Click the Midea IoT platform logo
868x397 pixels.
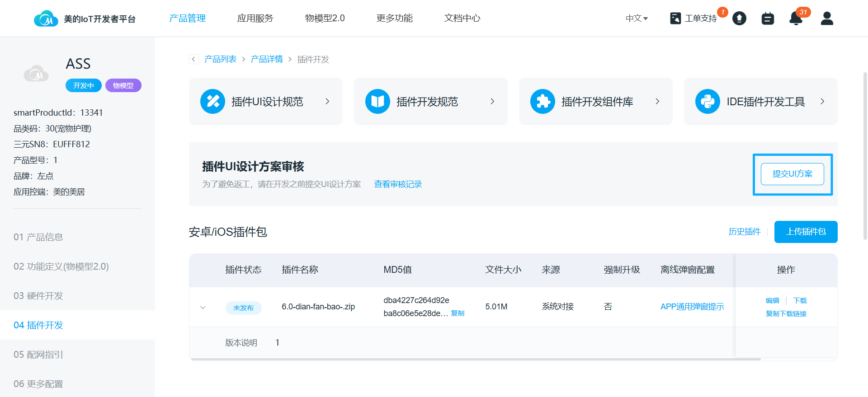coord(46,19)
